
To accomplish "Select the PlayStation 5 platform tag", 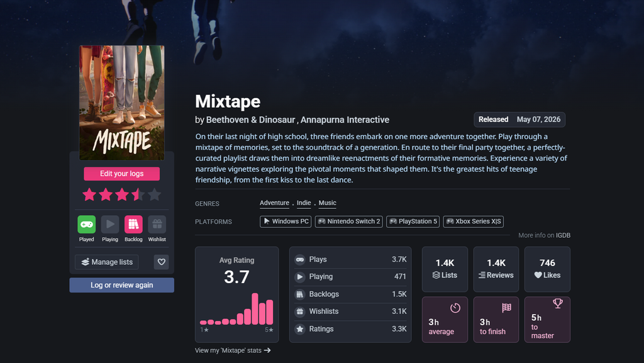I will [413, 221].
